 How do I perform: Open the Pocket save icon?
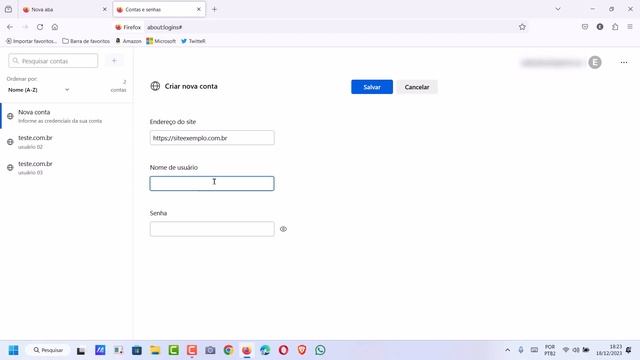tap(585, 27)
